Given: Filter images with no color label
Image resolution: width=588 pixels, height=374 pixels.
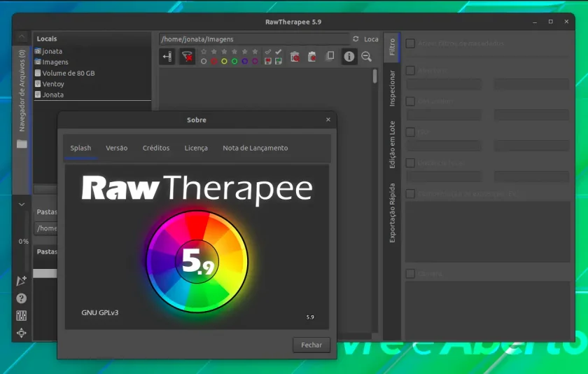Looking at the screenshot, I should 204,61.
